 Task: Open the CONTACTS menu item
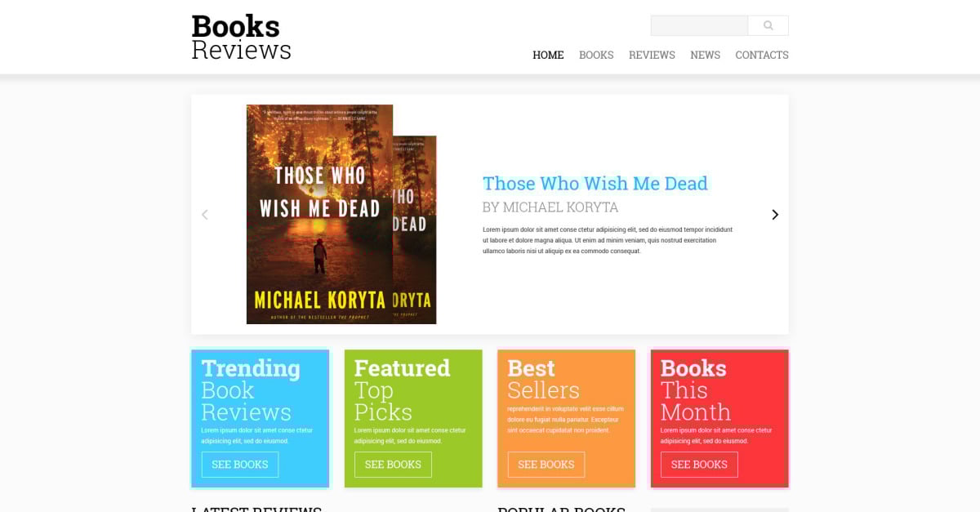(x=762, y=55)
